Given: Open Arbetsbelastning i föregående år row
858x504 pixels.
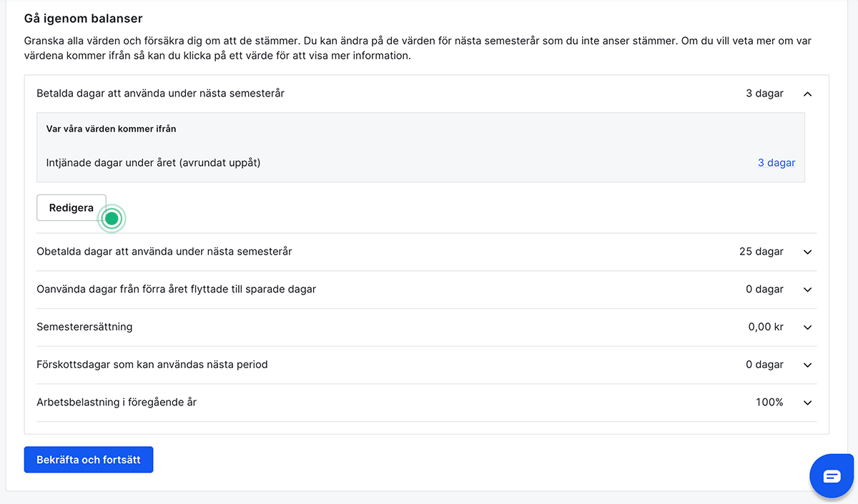Looking at the screenshot, I should pos(117,402).
